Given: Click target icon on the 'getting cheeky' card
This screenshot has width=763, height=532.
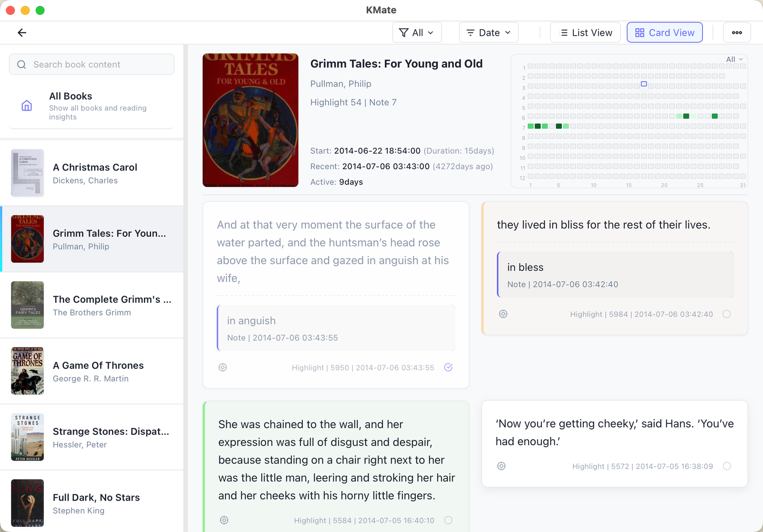Looking at the screenshot, I should tap(501, 466).
